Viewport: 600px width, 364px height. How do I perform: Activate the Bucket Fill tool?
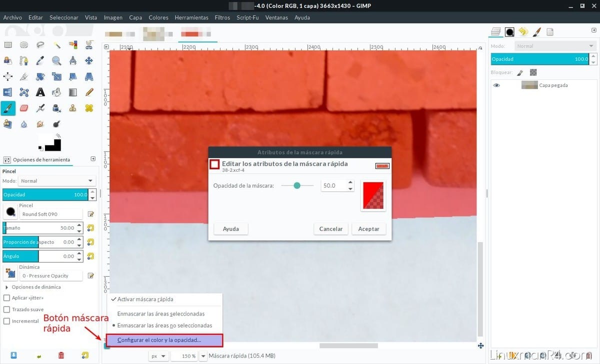tap(56, 92)
